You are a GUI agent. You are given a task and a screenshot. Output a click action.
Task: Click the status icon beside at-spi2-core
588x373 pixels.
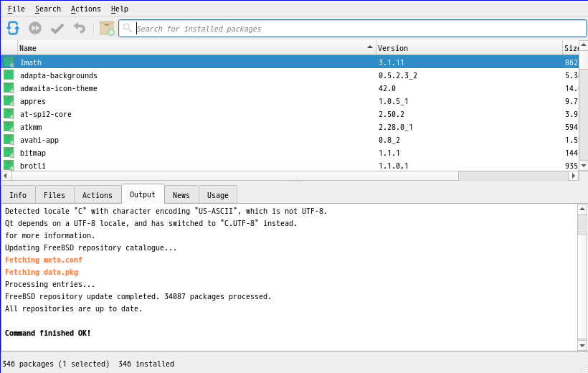[9, 114]
